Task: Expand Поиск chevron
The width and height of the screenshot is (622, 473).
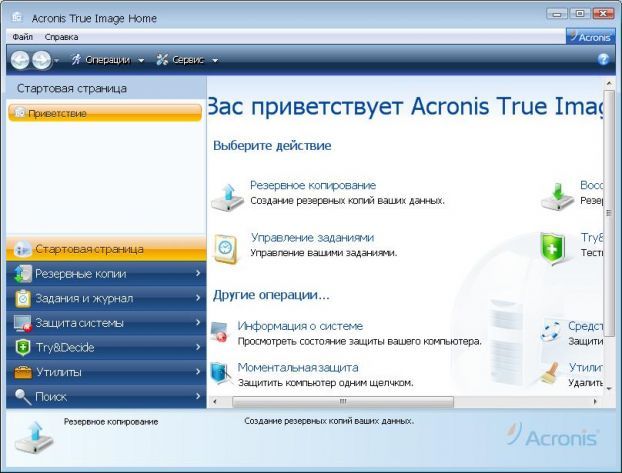Action: (x=198, y=396)
